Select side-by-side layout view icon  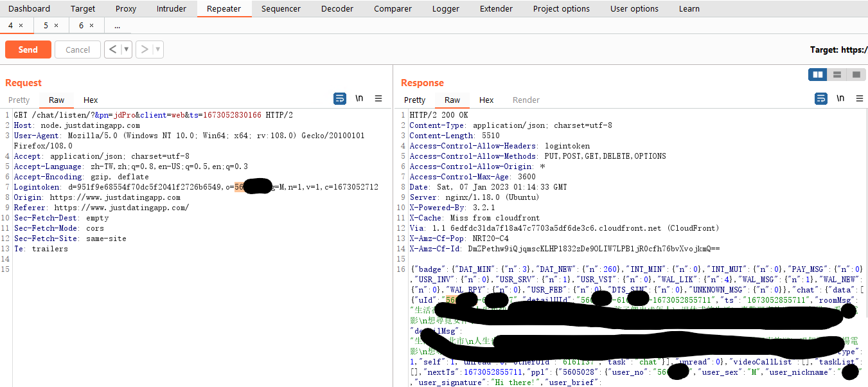[818, 75]
